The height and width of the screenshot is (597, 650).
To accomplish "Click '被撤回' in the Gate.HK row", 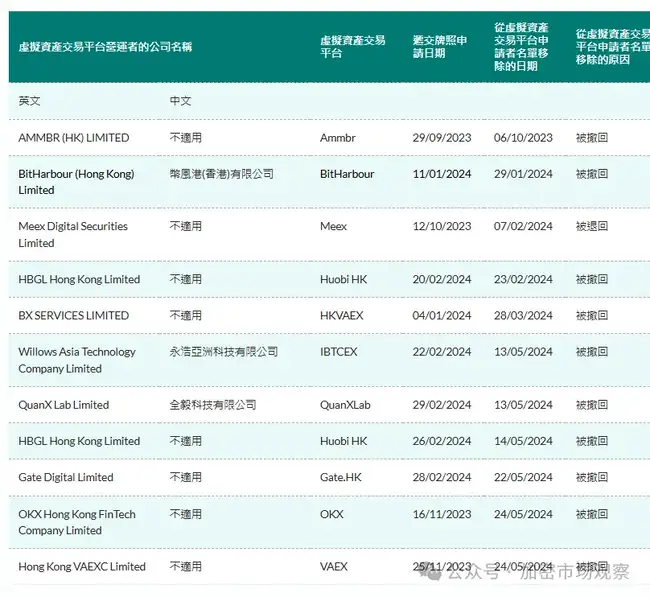I will pyautogui.click(x=592, y=478).
